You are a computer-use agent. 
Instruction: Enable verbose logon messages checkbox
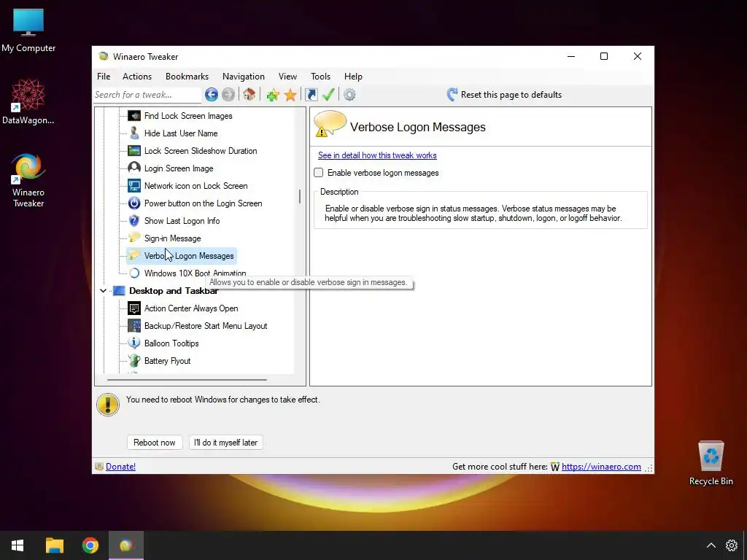tap(319, 173)
